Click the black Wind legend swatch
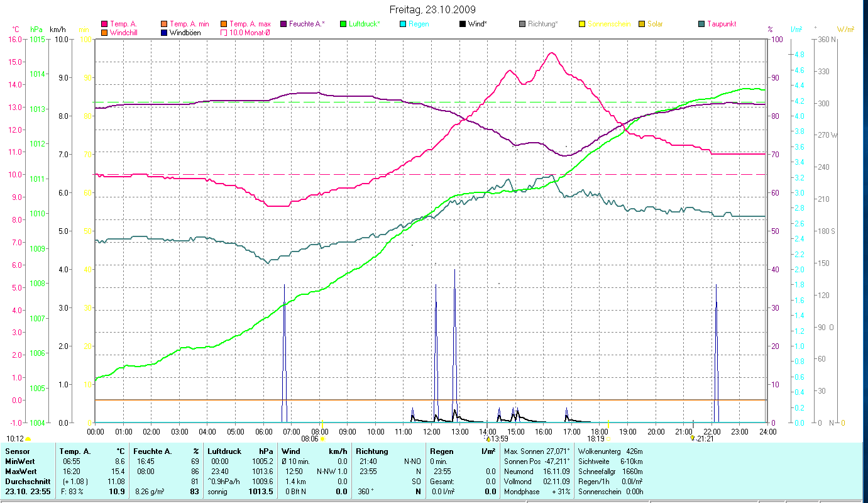Screen dimensions: 868x503 463,25
